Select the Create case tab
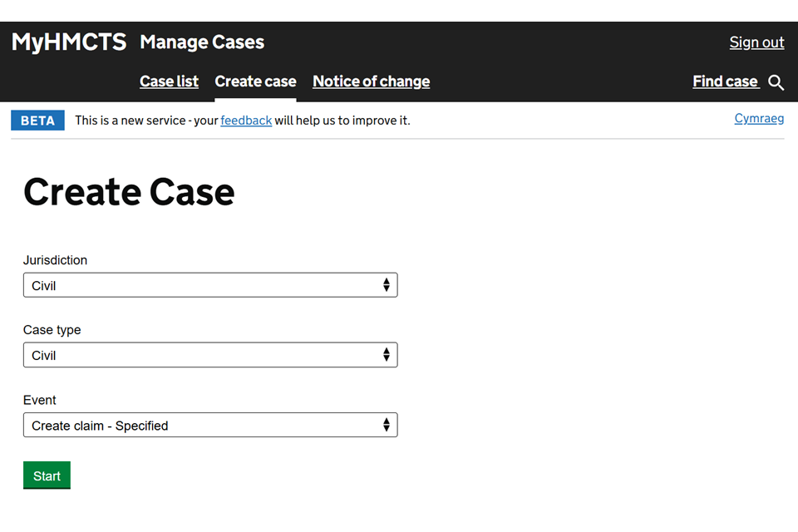 click(255, 81)
